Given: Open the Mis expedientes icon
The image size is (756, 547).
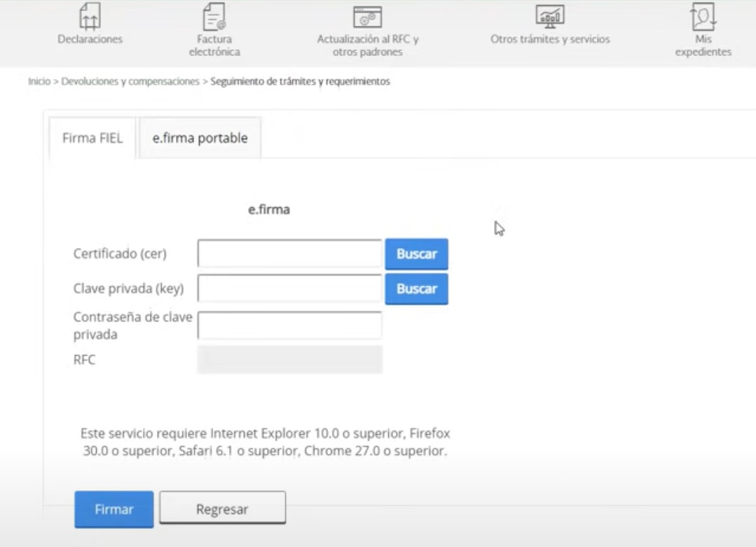Looking at the screenshot, I should [x=708, y=15].
